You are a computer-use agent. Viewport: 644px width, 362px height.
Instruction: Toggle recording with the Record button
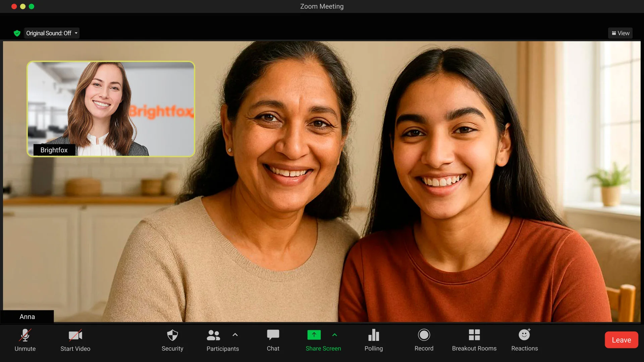click(424, 335)
